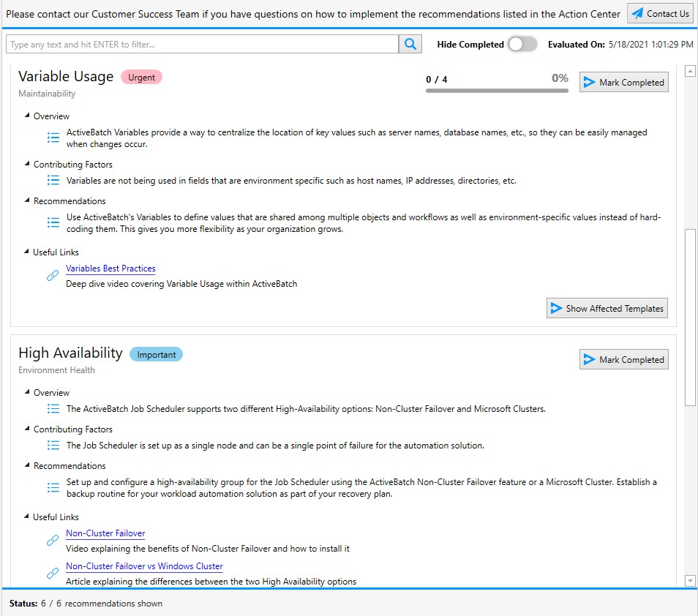
Task: Click the Variable Usage heading
Action: pos(66,77)
